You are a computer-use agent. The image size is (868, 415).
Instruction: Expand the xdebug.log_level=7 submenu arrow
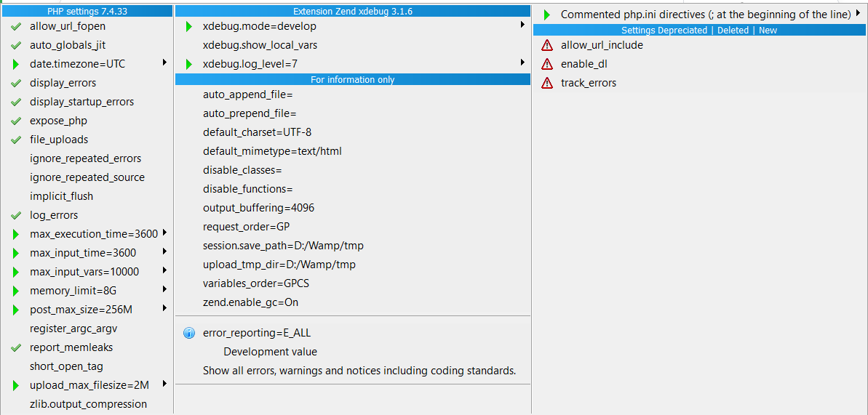coord(522,63)
